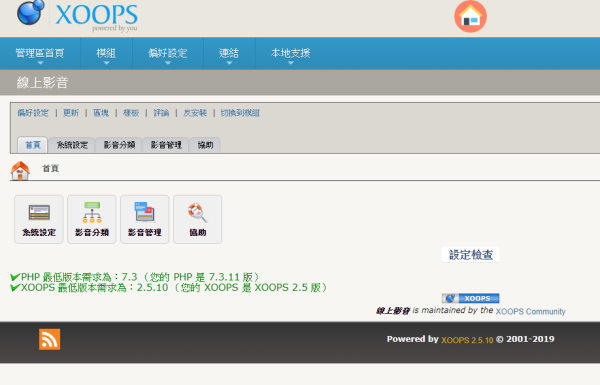Click the orange RSS feed icon
The width and height of the screenshot is (600, 385).
pyautogui.click(x=49, y=339)
